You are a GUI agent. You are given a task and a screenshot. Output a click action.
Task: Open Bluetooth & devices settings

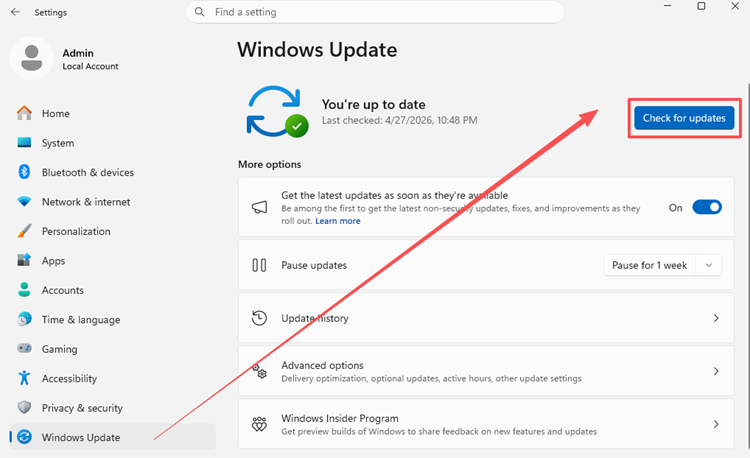click(x=112, y=172)
